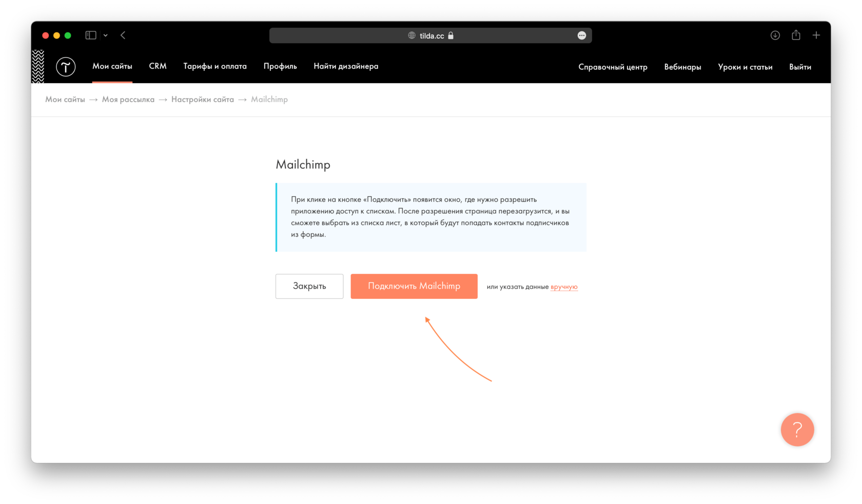862x504 pixels.
Task: Click the Мои сайты breadcrumb
Action: coord(65,99)
